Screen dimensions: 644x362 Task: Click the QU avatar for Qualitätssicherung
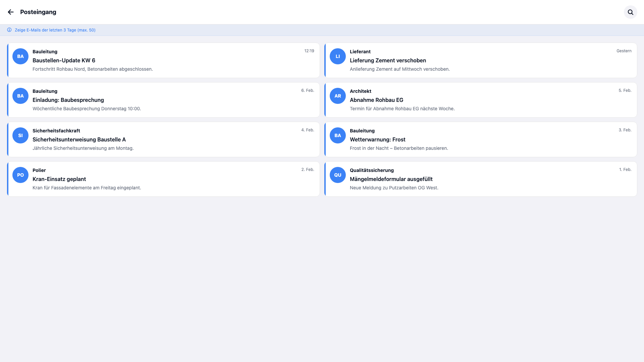337,175
